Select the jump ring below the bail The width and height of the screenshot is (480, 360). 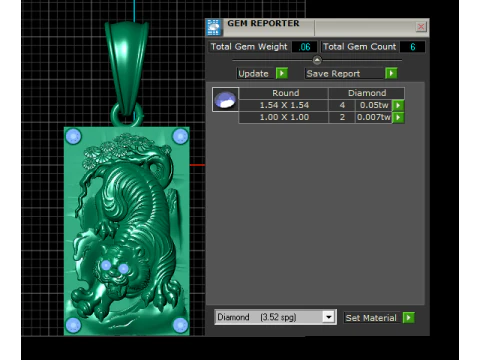click(x=127, y=115)
